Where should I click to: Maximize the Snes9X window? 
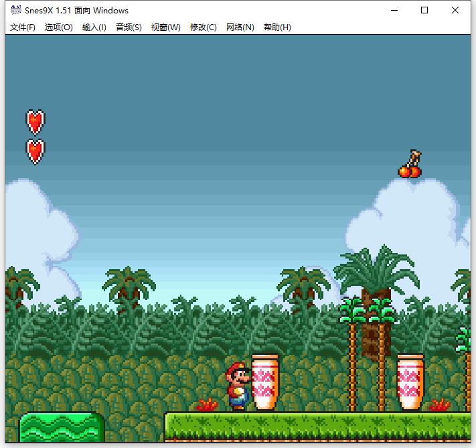[424, 10]
